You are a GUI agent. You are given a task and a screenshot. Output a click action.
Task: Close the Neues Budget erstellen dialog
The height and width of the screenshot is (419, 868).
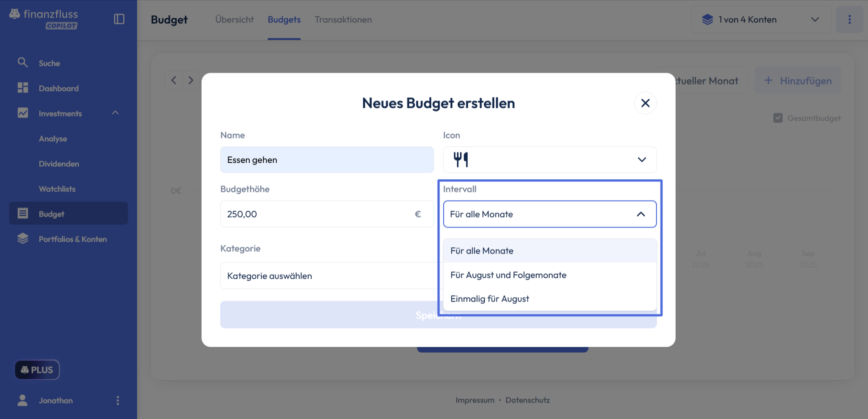645,103
